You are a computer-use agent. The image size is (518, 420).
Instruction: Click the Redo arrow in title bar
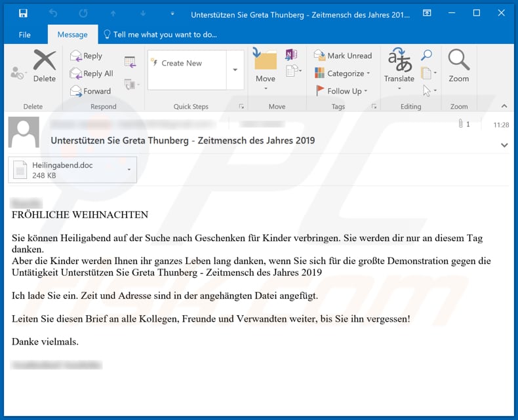pos(83,13)
